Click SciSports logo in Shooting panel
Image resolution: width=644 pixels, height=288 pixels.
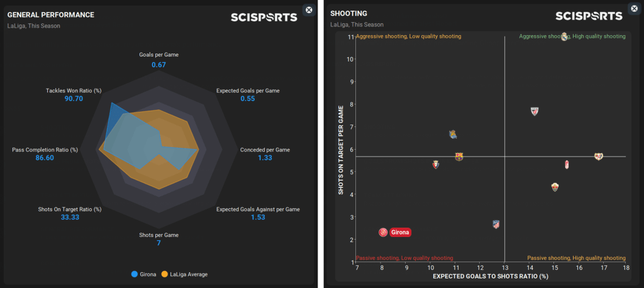588,17
